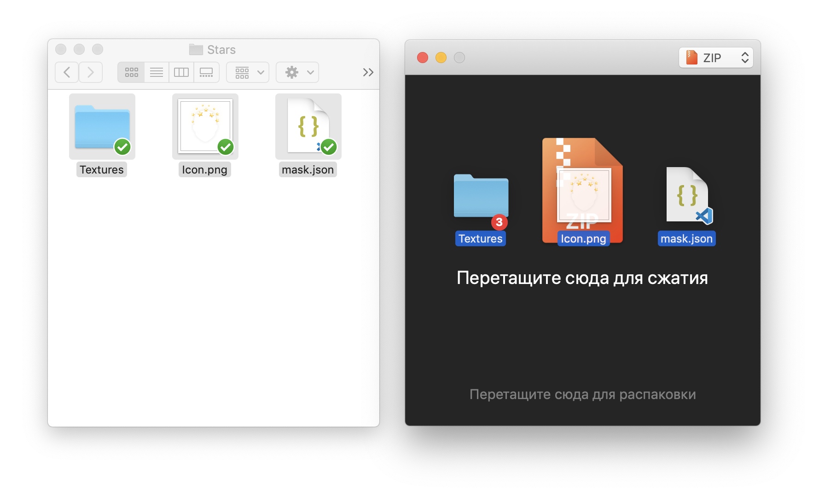Switch Finder to column view
Image resolution: width=813 pixels, height=504 pixels.
181,72
